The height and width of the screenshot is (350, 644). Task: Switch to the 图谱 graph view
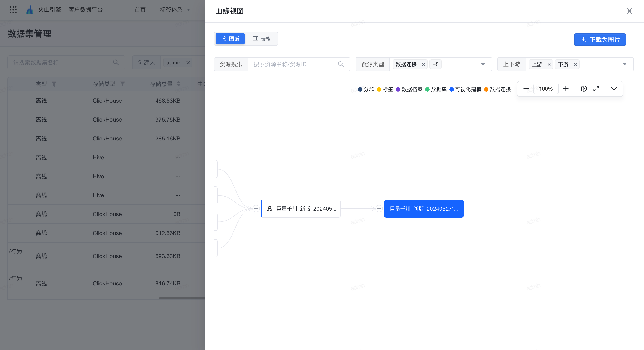(230, 39)
